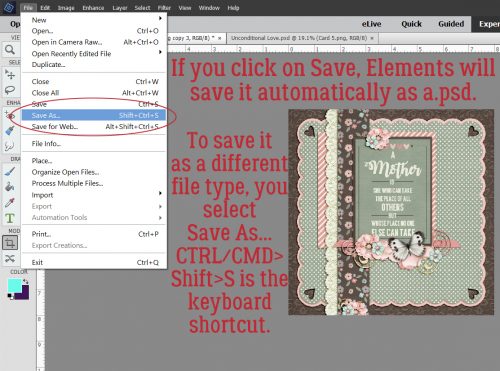Image resolution: width=500 pixels, height=371 pixels.
Task: Choose Duplicate... menu entry
Action: click(94, 65)
